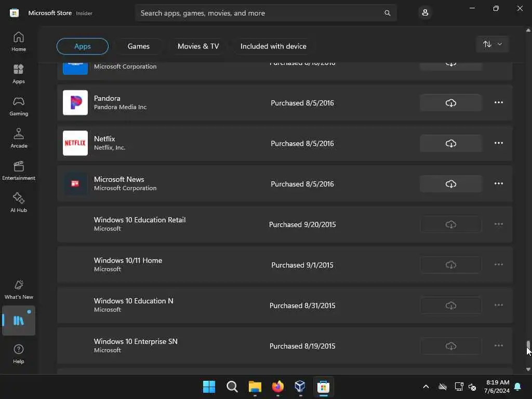Open the sort order dropdown
532x399 pixels.
click(x=493, y=44)
